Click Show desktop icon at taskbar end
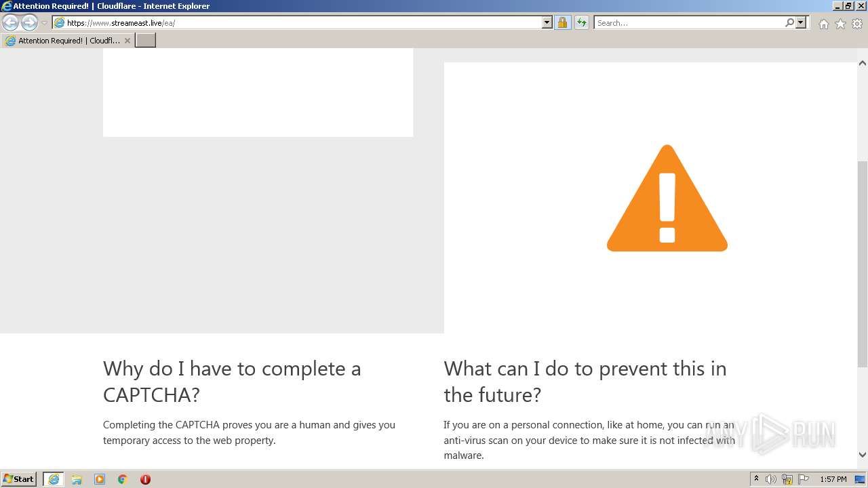The image size is (868, 488). pyautogui.click(x=861, y=479)
